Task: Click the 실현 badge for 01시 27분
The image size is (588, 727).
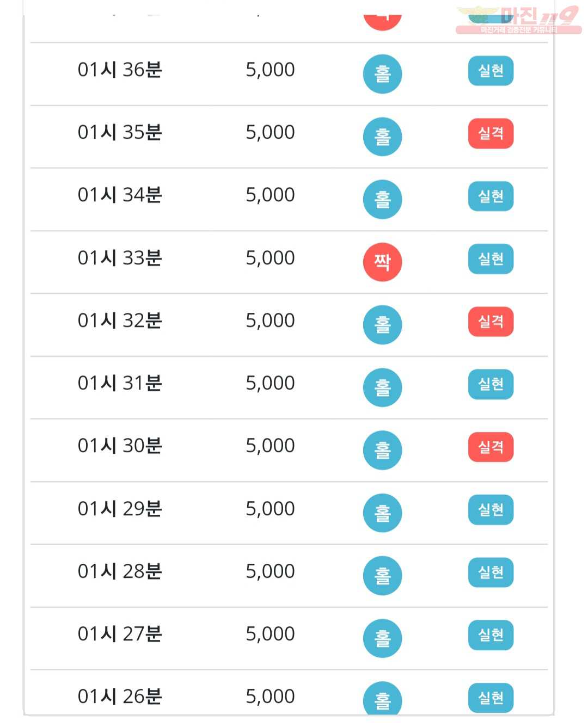Action: point(491,635)
